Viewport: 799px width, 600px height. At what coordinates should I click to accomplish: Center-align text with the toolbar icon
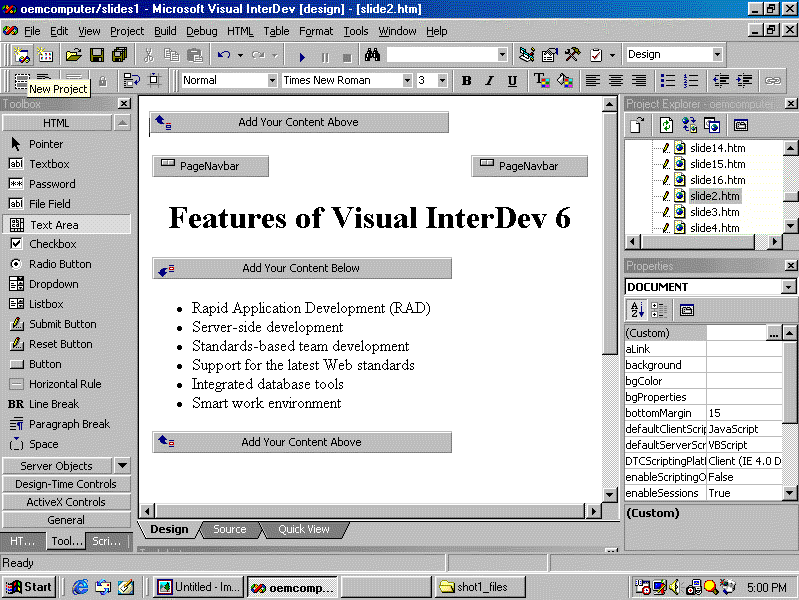coord(617,80)
